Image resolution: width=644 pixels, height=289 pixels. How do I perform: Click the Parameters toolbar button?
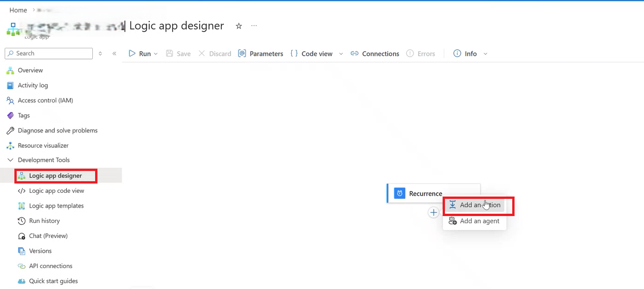(261, 54)
